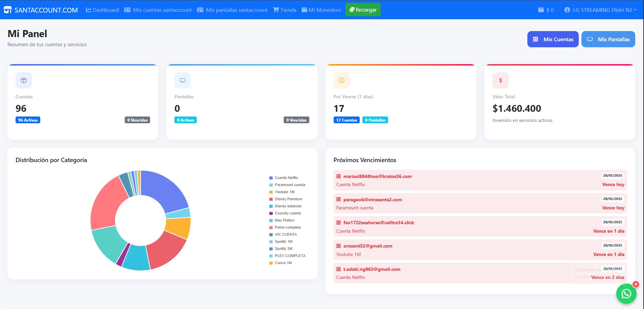Image resolution: width=644 pixels, height=309 pixels.
Task: Hide the Max Platino series via legend
Action: coord(284,220)
